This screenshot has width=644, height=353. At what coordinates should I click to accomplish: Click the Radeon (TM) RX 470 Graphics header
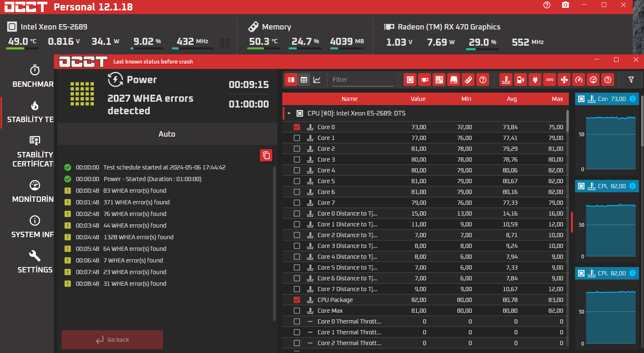coord(449,27)
